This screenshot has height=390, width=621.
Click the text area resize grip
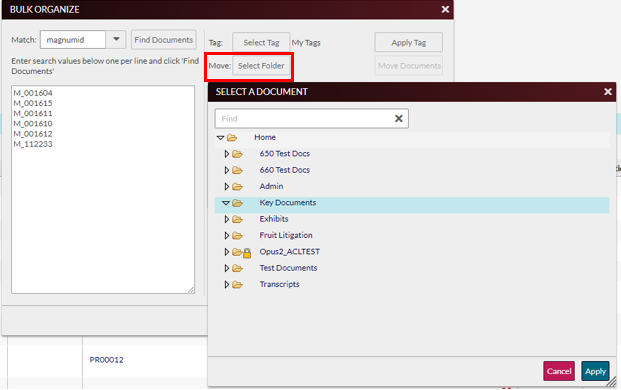[x=191, y=290]
